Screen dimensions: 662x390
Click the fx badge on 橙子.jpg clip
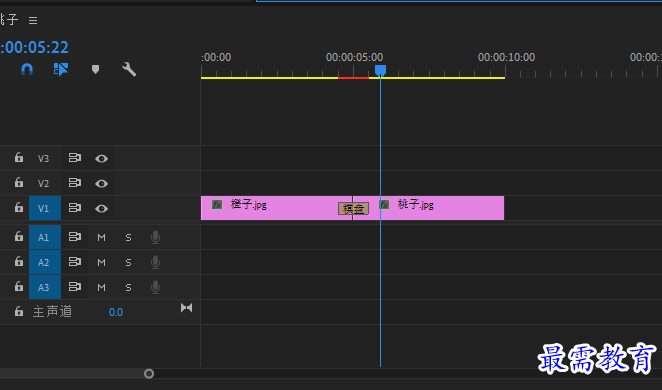pos(217,205)
